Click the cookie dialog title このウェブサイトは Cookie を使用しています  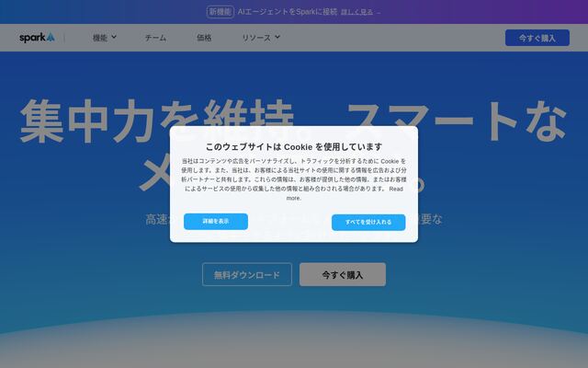(294, 147)
